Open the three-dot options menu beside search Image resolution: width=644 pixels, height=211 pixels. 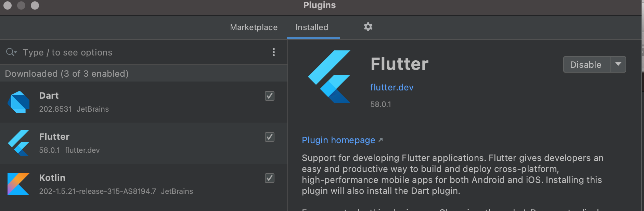pyautogui.click(x=273, y=52)
